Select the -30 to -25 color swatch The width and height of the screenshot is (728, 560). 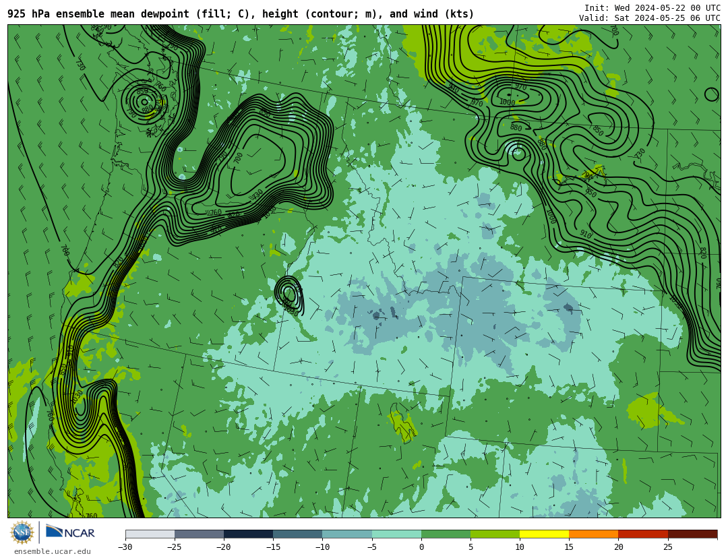coord(150,534)
